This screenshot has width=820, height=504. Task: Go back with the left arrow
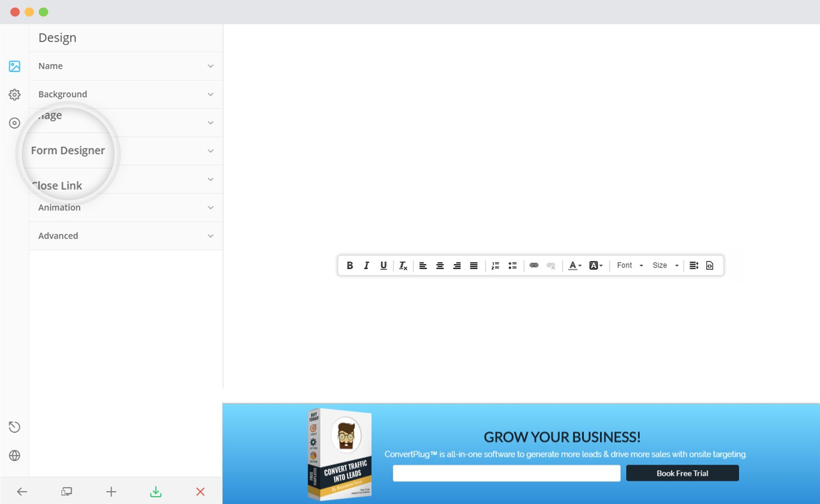tap(22, 492)
